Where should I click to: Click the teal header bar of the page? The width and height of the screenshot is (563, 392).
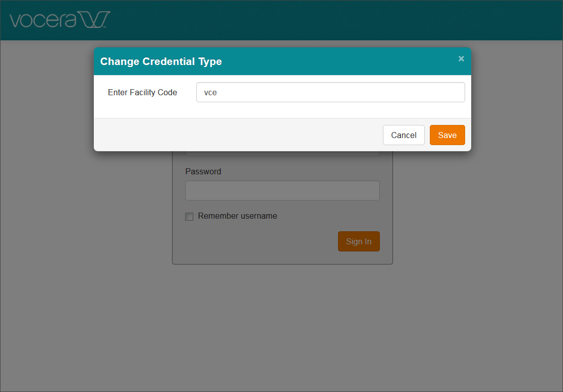pos(303,20)
